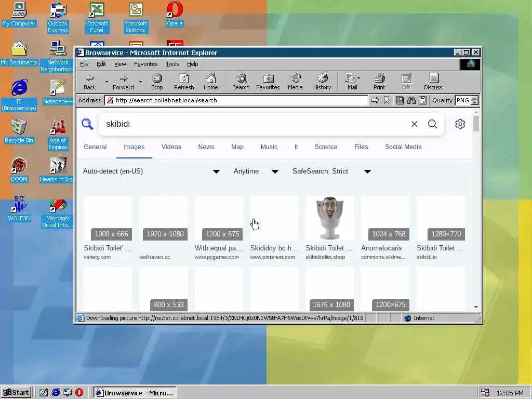
Task: Stop the page loading
Action: click(x=157, y=82)
